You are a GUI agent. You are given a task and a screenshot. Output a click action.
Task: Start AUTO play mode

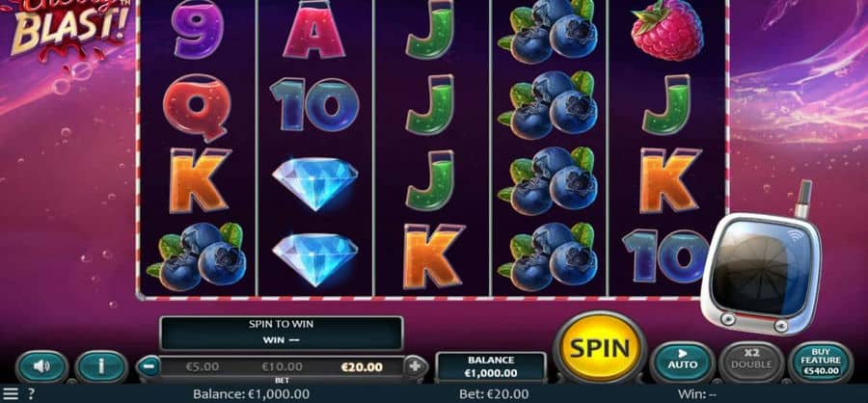[x=682, y=363]
